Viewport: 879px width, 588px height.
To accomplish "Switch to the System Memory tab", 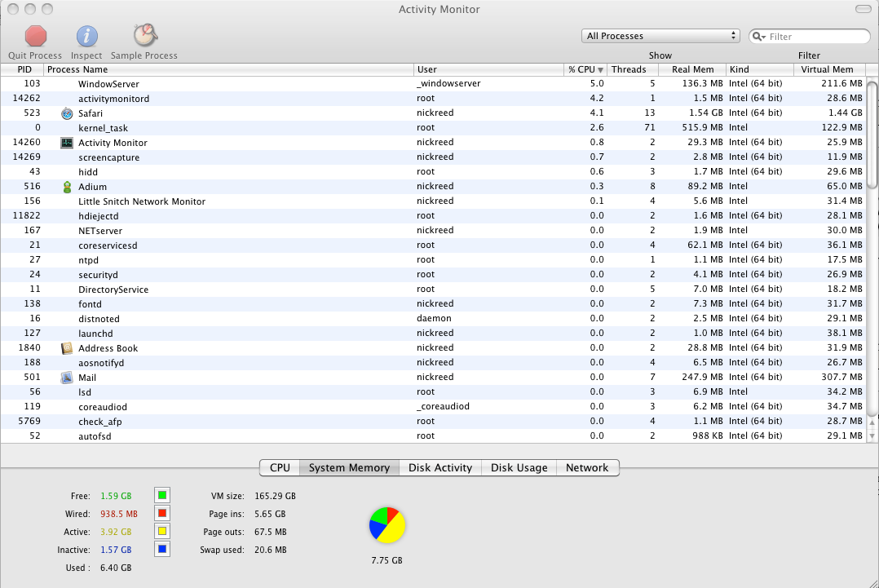I will [349, 467].
